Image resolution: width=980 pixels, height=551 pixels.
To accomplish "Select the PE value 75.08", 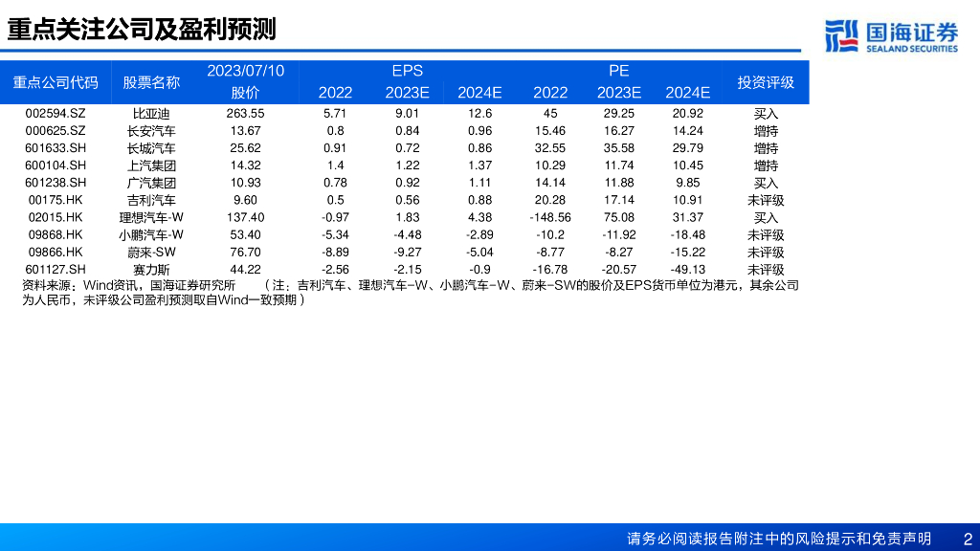I will coord(619,218).
